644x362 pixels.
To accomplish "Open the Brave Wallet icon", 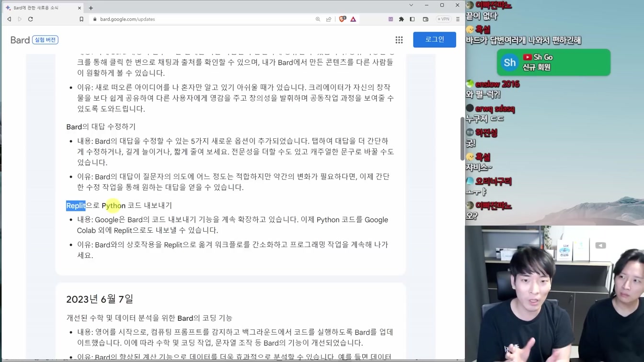I will click(425, 19).
